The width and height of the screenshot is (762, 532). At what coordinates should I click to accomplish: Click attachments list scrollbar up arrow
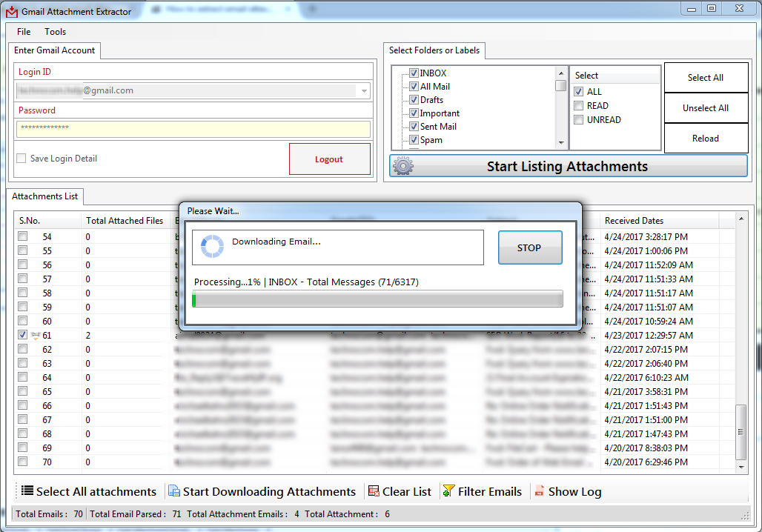741,219
